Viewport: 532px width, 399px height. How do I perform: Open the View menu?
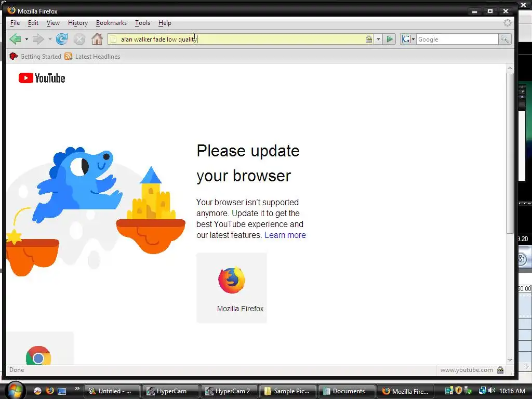click(x=53, y=23)
